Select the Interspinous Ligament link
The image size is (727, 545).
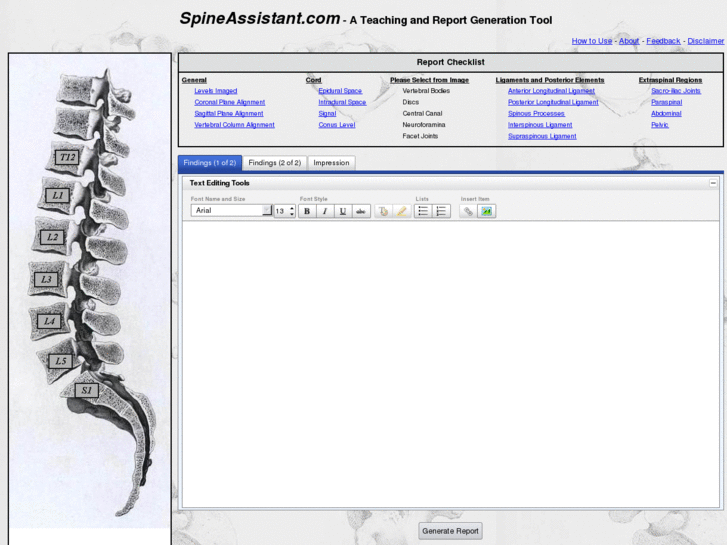[540, 125]
